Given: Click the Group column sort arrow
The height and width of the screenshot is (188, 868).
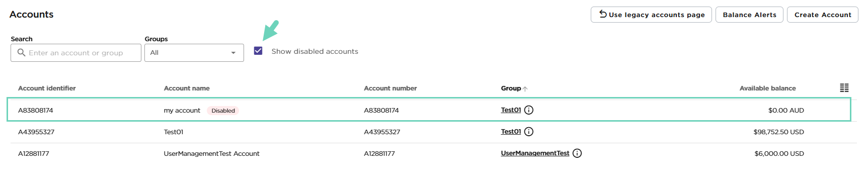Looking at the screenshot, I should (x=525, y=88).
